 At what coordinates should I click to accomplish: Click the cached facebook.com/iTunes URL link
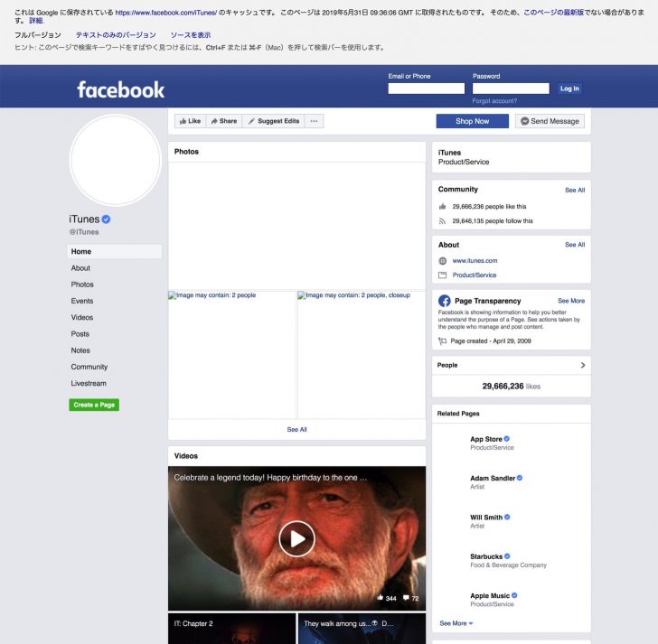point(166,13)
